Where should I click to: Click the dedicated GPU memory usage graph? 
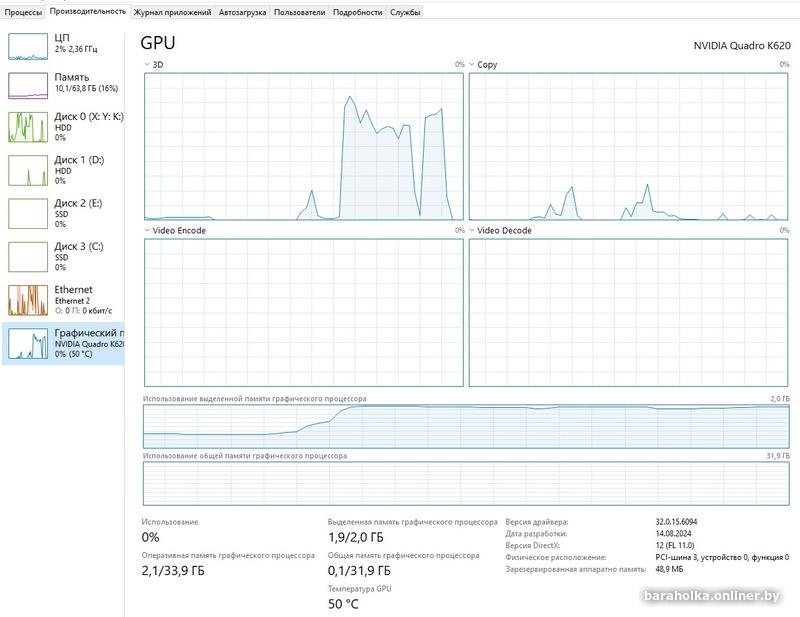pyautogui.click(x=466, y=426)
